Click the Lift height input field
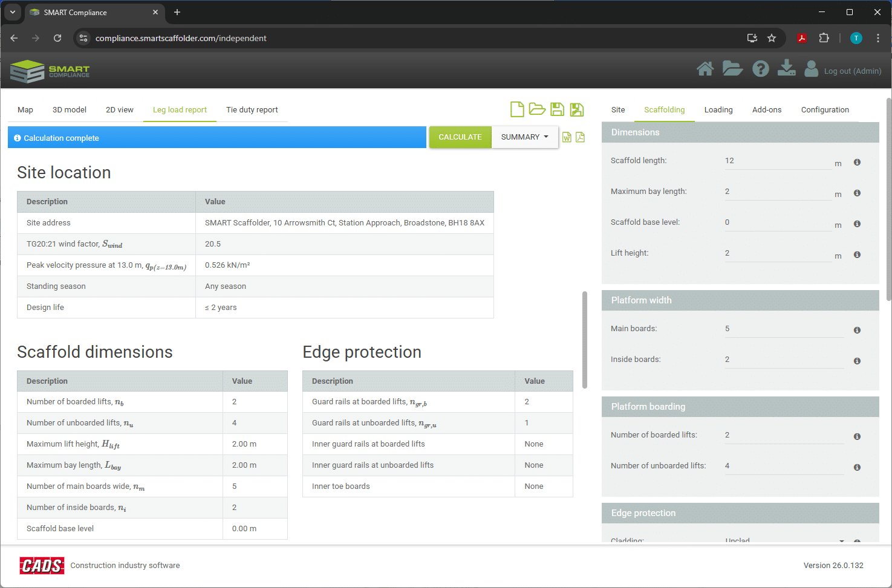892x588 pixels. [778, 253]
